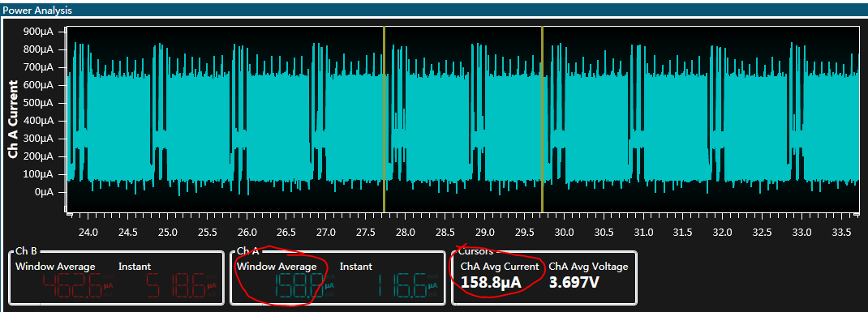868x312 pixels.
Task: Click the ChA Avg Current value 158.8µA
Action: click(491, 283)
